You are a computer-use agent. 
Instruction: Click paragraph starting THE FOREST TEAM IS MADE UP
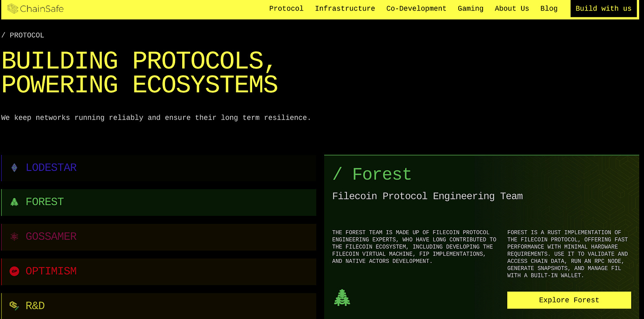414,247
